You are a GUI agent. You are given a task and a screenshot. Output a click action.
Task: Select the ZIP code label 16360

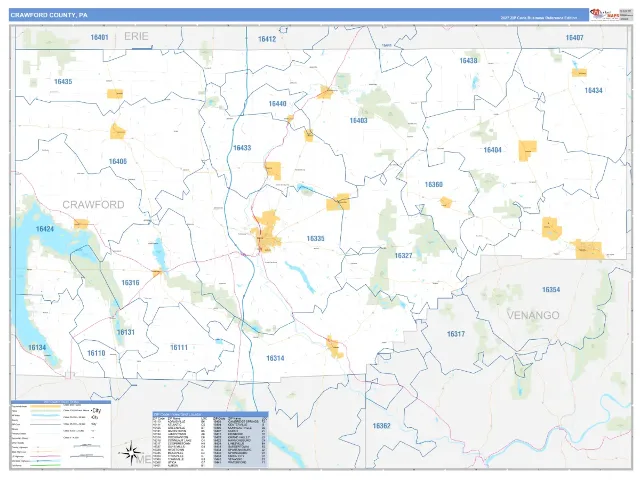(433, 184)
